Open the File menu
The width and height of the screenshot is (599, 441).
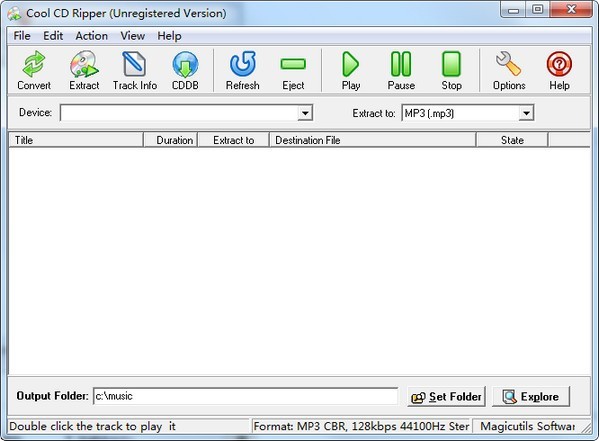[x=22, y=36]
